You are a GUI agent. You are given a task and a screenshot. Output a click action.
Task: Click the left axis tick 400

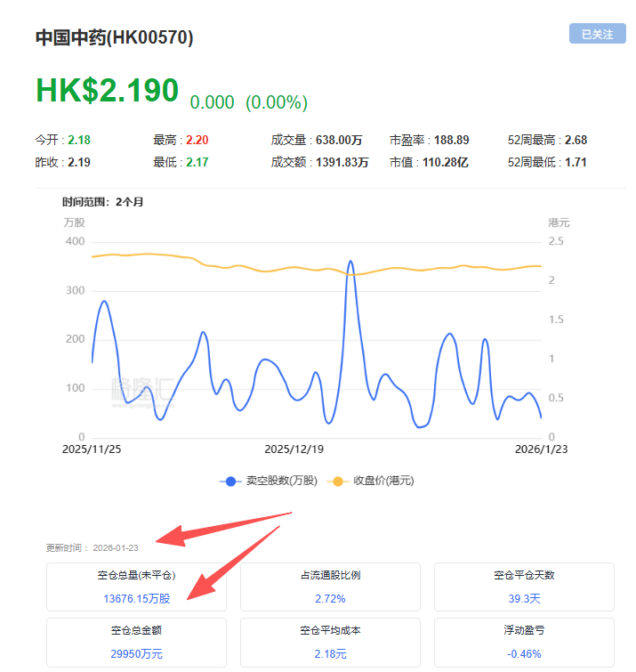point(75,241)
